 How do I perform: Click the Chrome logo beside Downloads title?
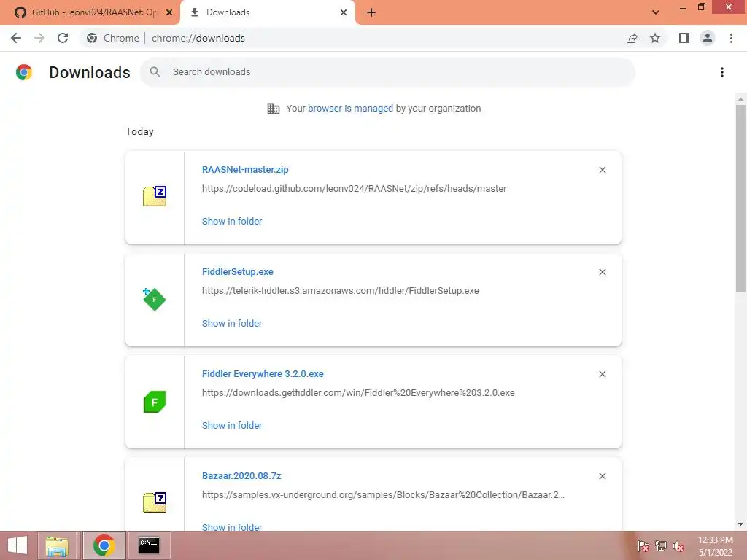coord(24,72)
